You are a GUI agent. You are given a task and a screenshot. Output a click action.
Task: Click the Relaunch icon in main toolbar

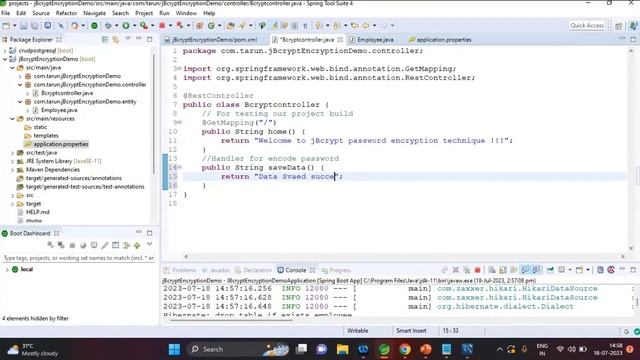pyautogui.click(x=180, y=26)
